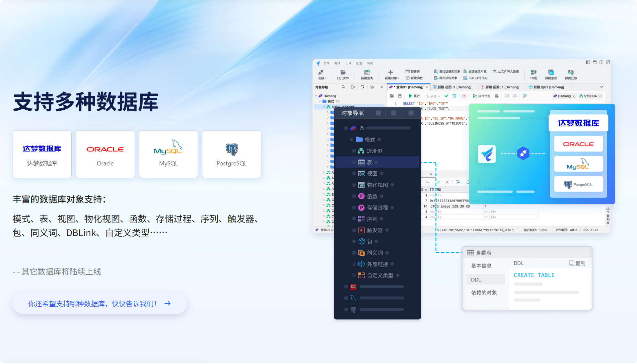Image resolution: width=637 pixels, height=364 pixels.
Task: Click the PostgreSQL database card
Action: (232, 154)
